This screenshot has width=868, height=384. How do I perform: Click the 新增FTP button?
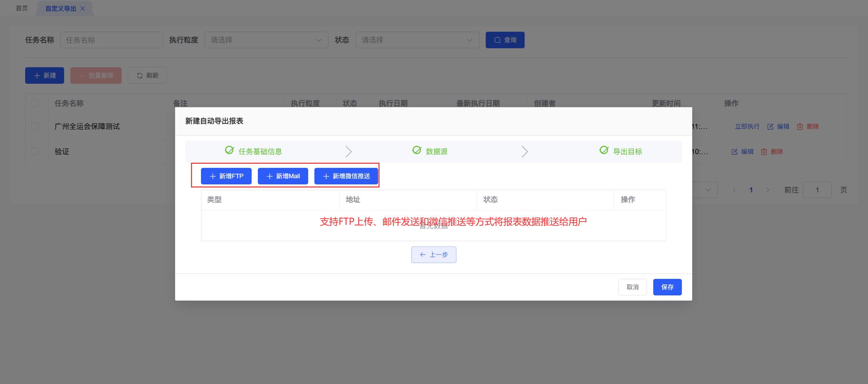pos(226,176)
